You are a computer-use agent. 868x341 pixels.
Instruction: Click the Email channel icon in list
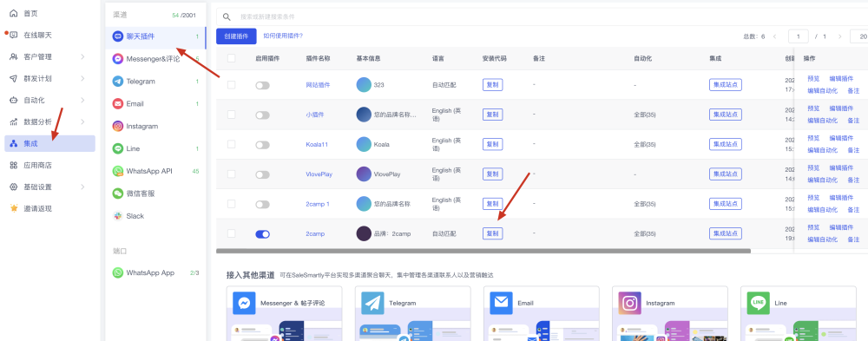tap(117, 103)
